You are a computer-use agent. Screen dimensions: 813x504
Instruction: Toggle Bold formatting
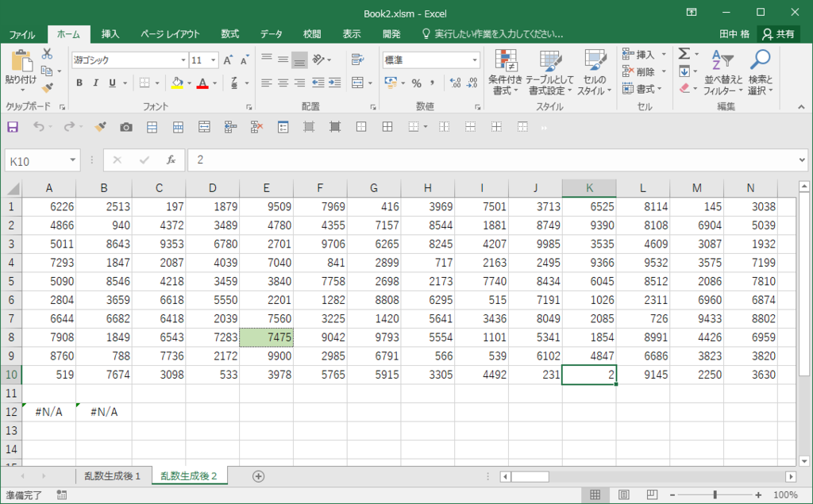click(79, 83)
